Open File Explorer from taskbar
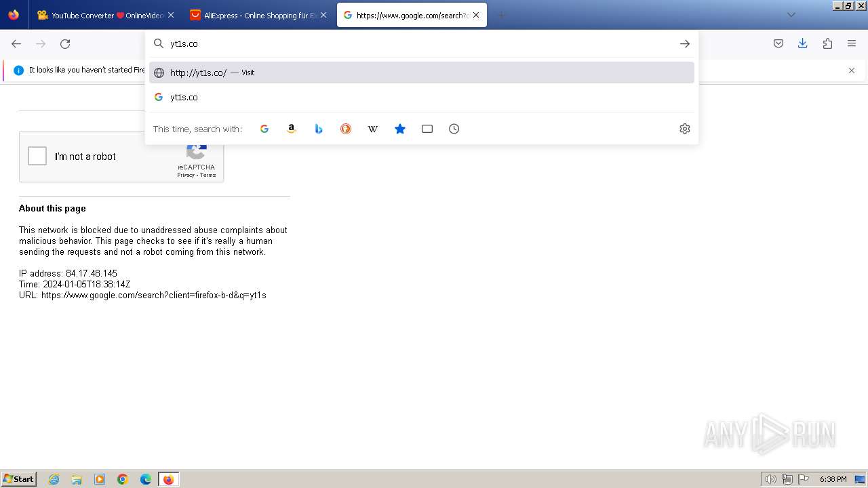 point(77,479)
